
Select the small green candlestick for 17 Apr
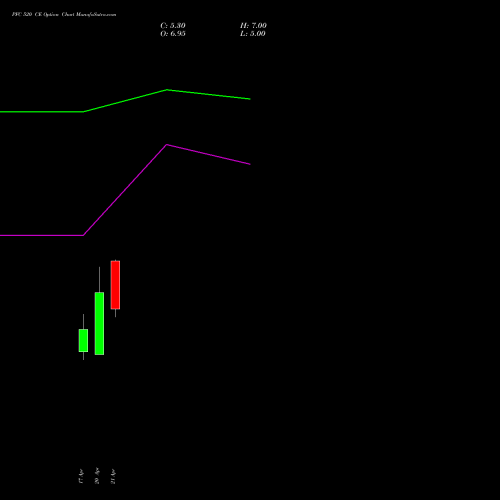[x=83, y=340]
